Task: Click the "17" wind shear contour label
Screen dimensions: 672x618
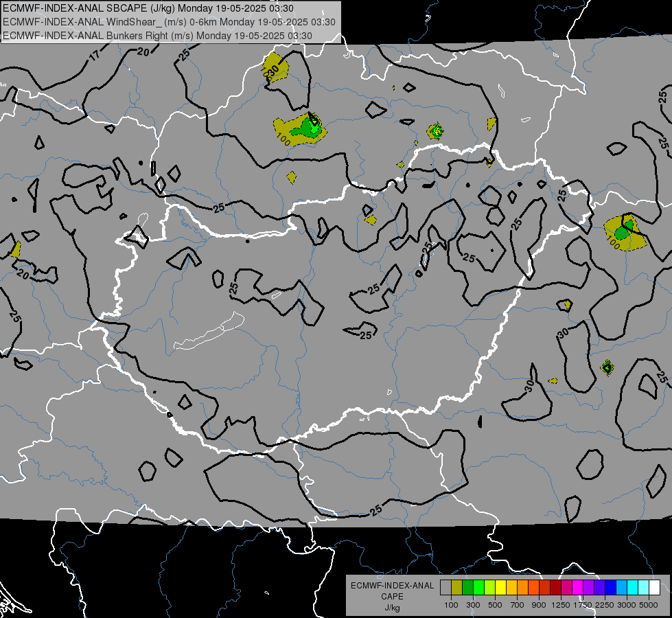Action: [94, 55]
